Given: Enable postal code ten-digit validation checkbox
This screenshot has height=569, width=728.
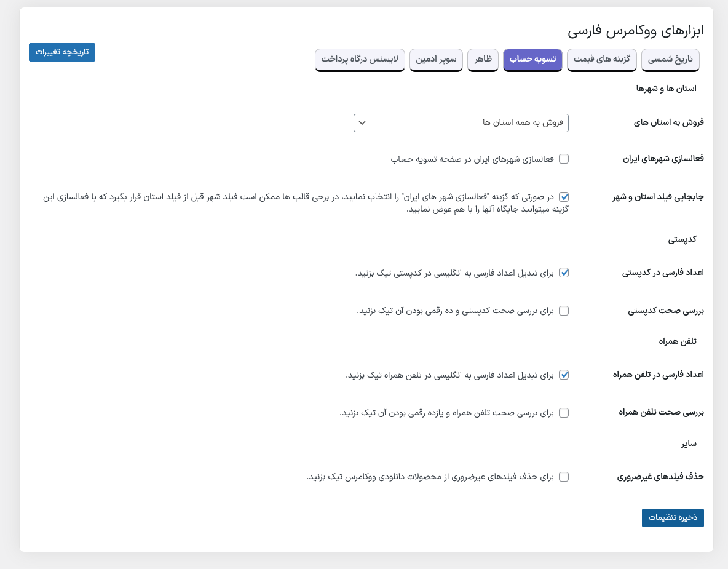Looking at the screenshot, I should pyautogui.click(x=564, y=311).
